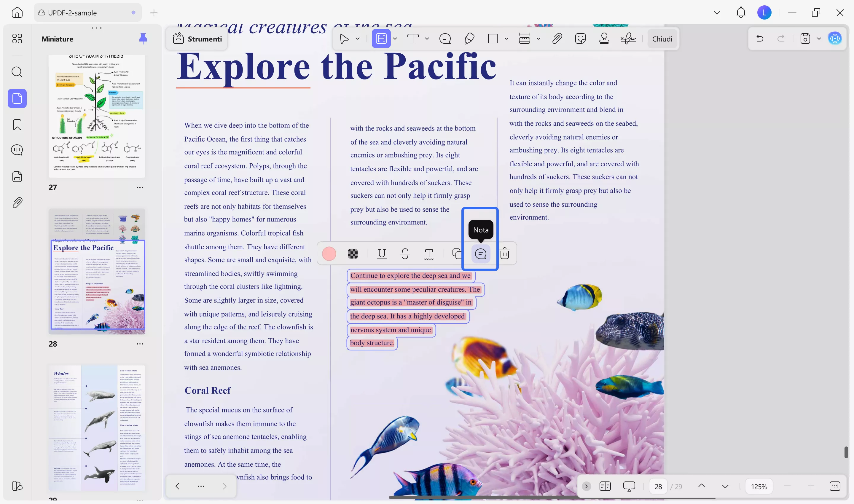The height and width of the screenshot is (504, 854).
Task: Open options menu for page 27 thumbnail
Action: coord(140,187)
